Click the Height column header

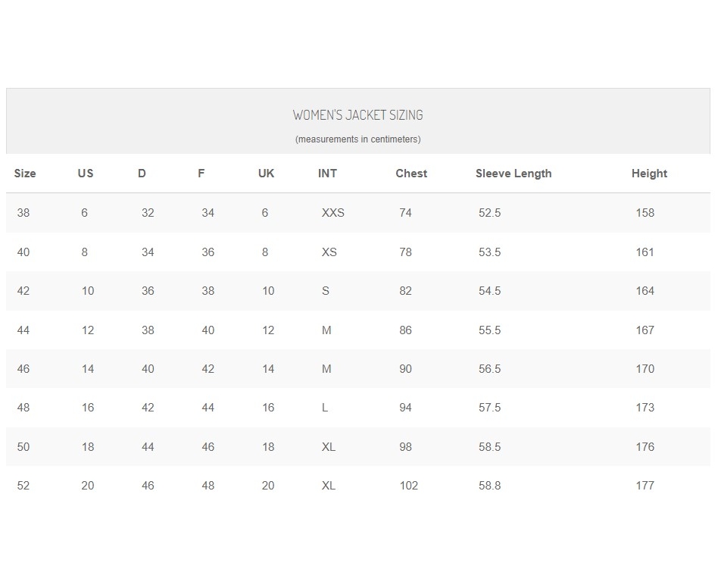649,174
